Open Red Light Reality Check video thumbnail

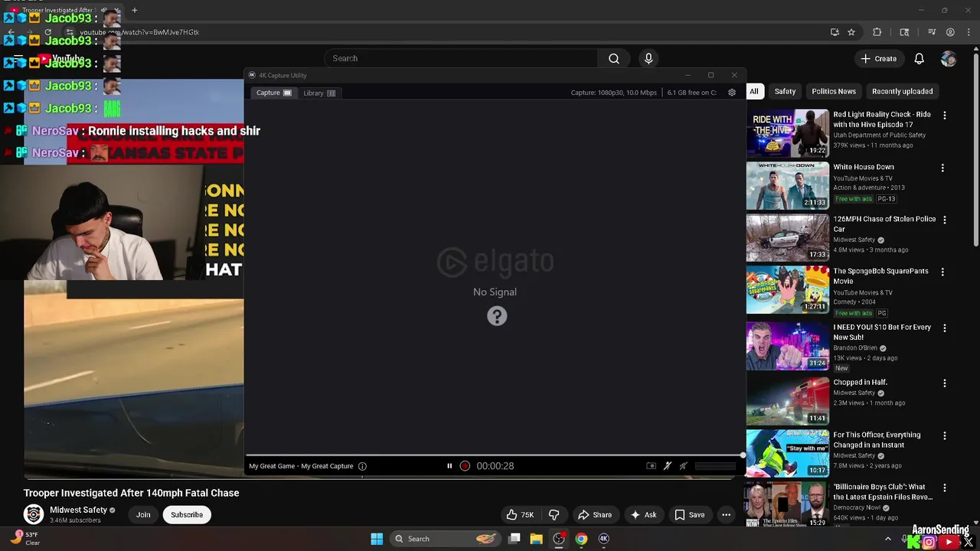click(x=787, y=133)
